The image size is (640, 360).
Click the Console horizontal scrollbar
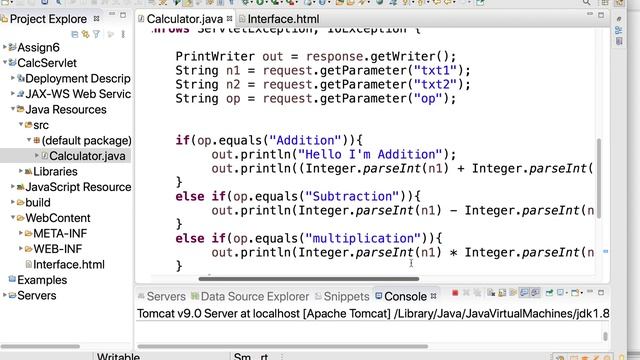[282, 347]
